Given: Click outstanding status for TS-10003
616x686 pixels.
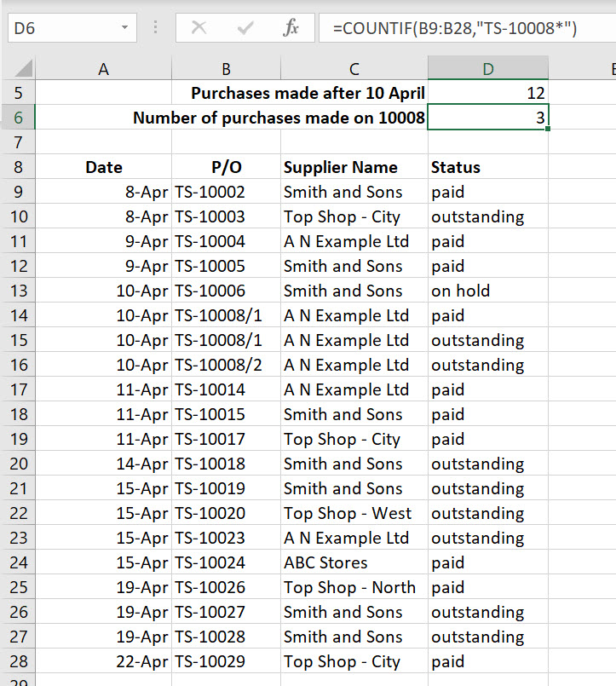Looking at the screenshot, I should click(488, 216).
